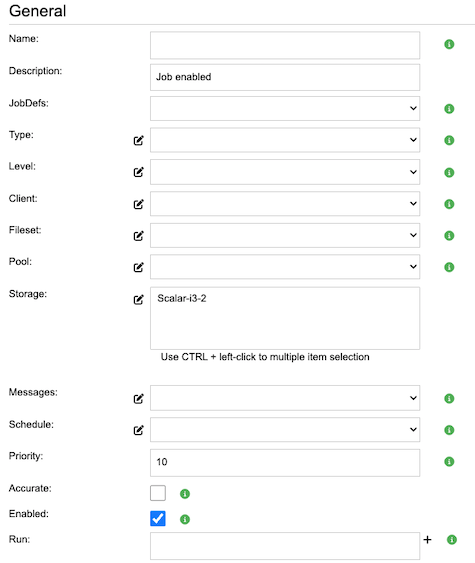Click the Priority field showing 10
This screenshot has width=475, height=563.
point(285,463)
